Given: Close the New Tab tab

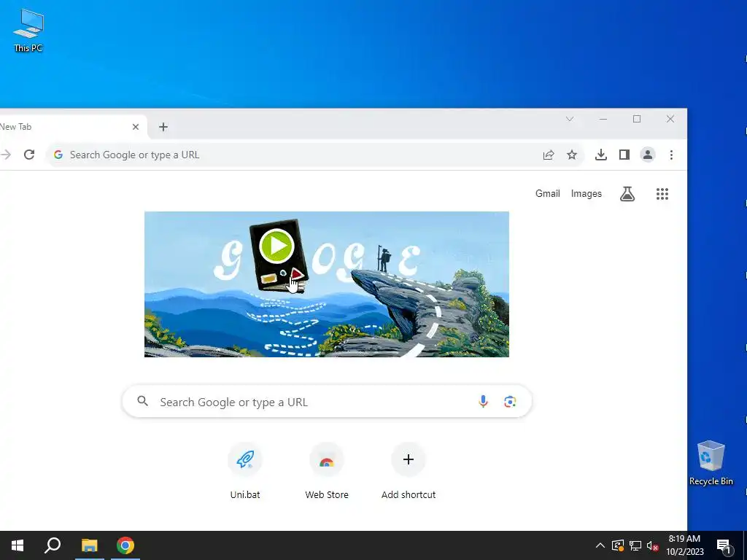Looking at the screenshot, I should tap(135, 127).
